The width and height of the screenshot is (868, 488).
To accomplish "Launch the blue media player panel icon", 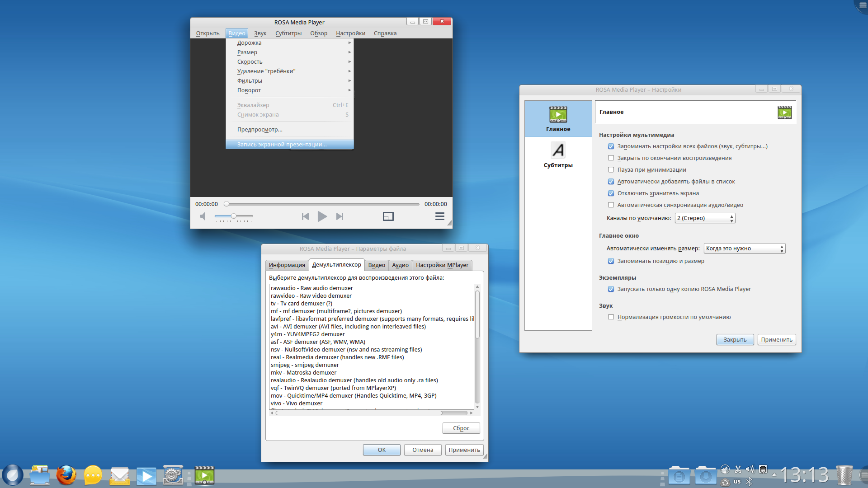I will tap(146, 476).
